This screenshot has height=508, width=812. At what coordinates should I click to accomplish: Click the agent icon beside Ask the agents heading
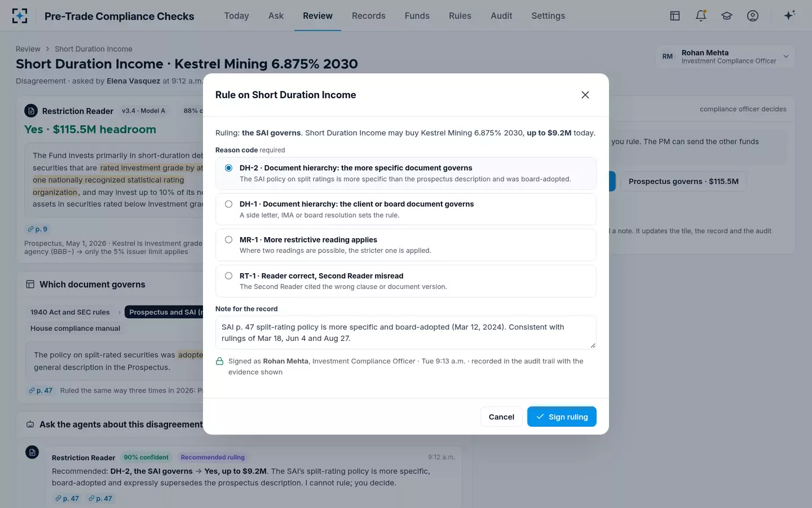tap(30, 424)
